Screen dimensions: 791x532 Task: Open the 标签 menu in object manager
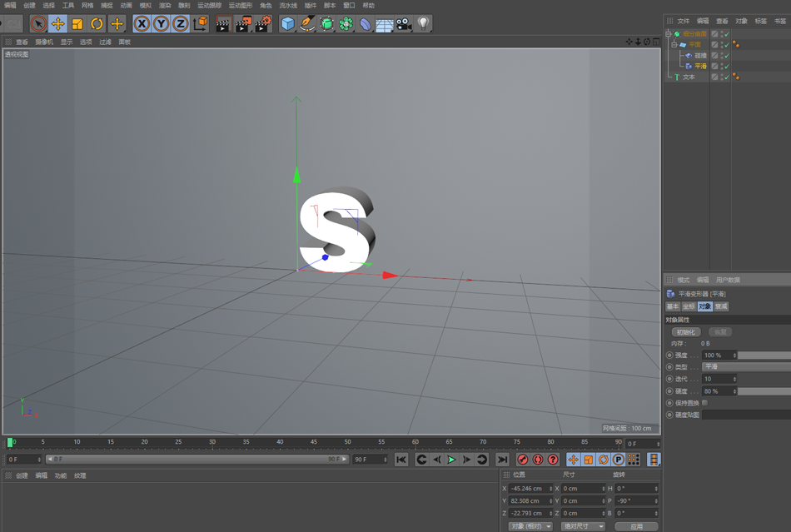(761, 21)
